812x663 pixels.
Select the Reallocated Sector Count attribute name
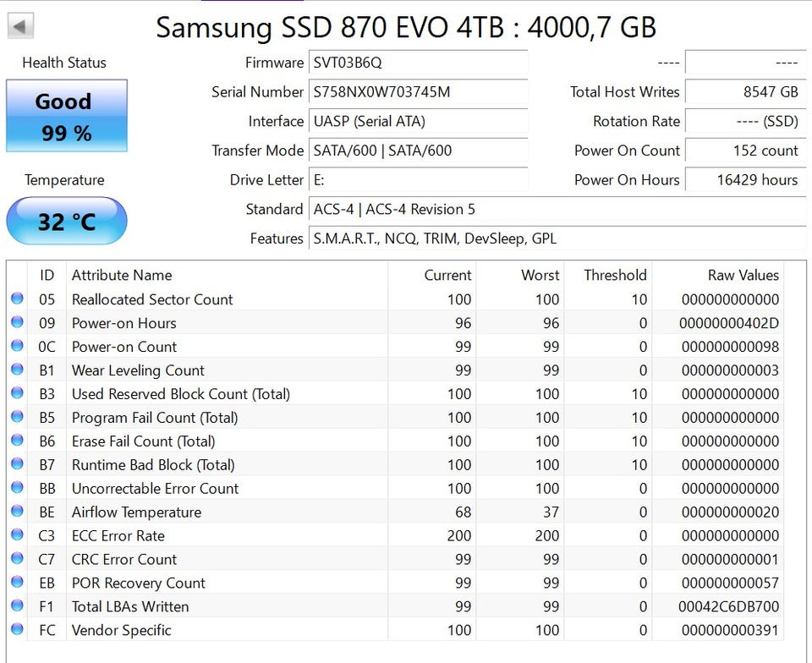coord(152,299)
